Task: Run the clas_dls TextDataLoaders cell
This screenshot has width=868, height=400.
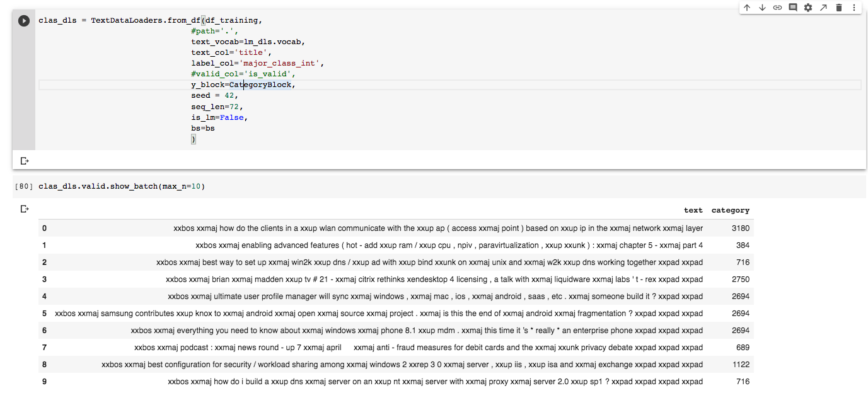Action: pos(24,21)
